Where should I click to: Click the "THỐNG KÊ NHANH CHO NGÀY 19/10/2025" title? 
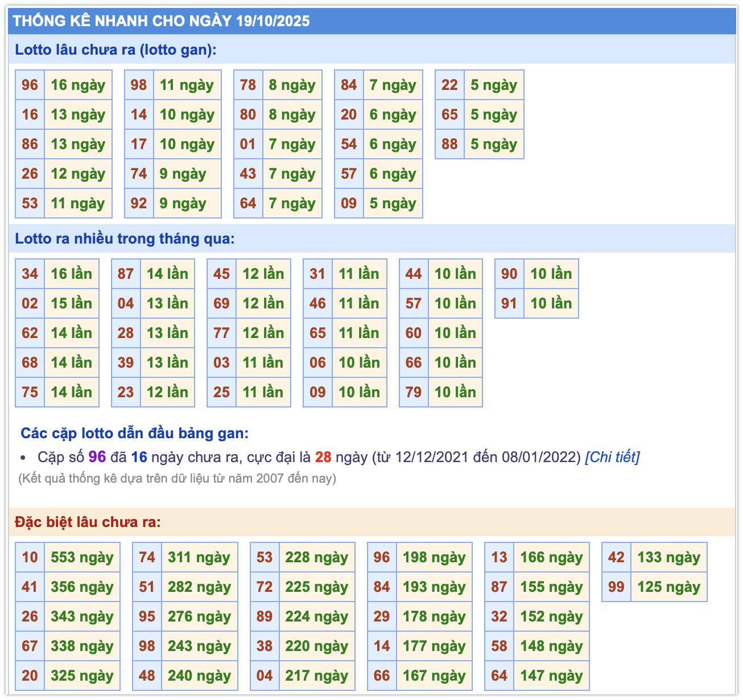coord(161,21)
